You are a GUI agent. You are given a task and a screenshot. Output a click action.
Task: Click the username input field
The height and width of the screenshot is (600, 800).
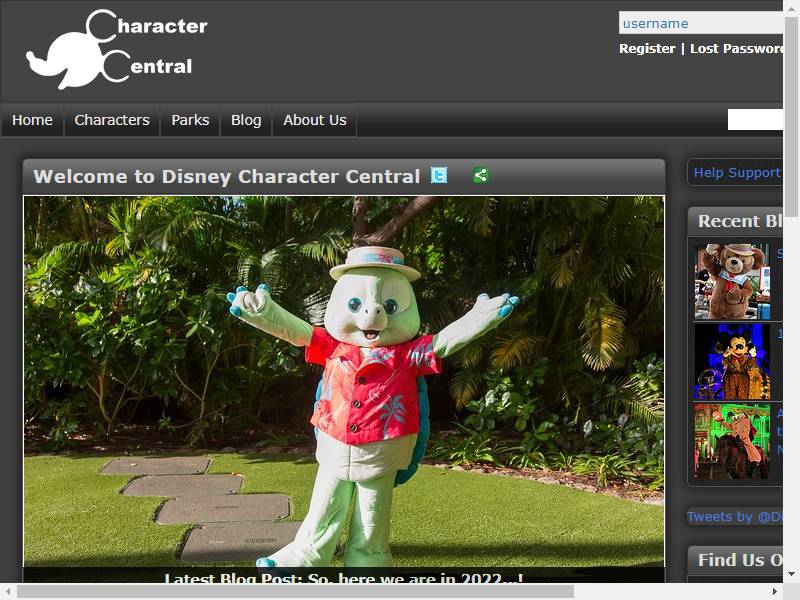tap(701, 23)
